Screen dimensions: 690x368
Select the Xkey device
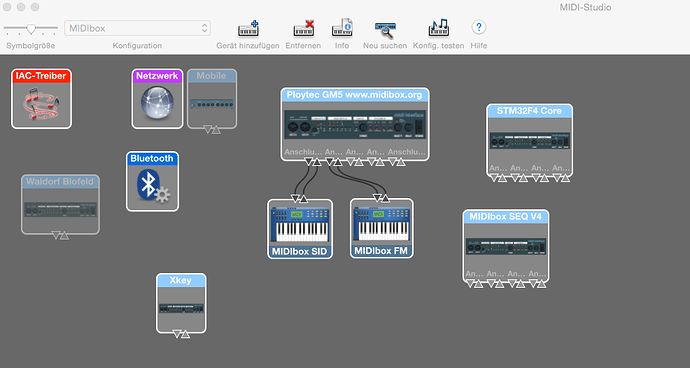coord(181,303)
